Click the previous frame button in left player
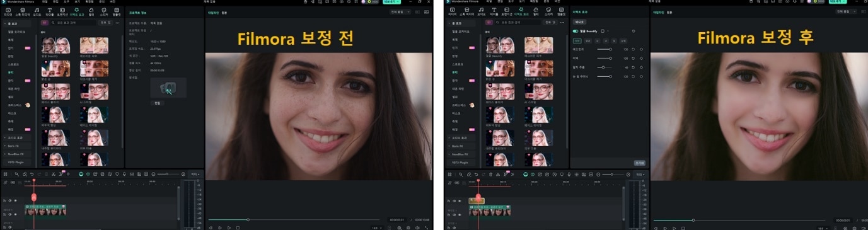The width and height of the screenshot is (868, 230). pyautogui.click(x=210, y=227)
